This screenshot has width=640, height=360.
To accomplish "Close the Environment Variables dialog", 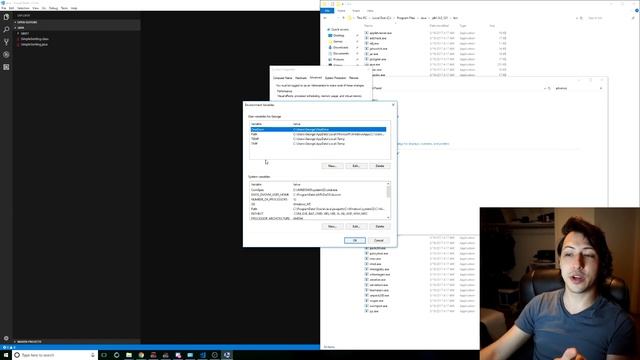I will point(393,105).
